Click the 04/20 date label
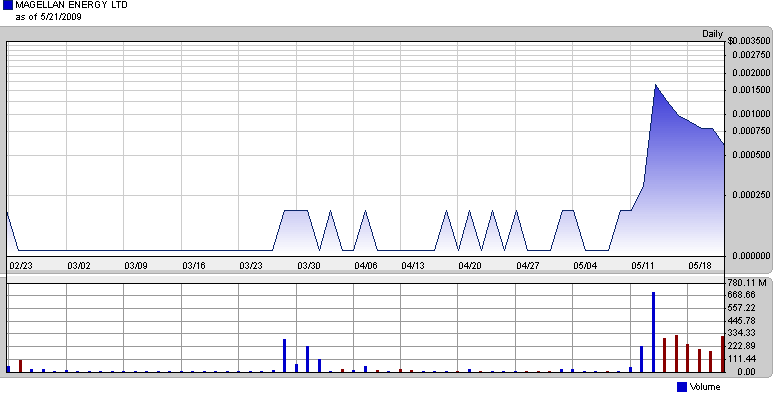Viewport: 777px width, 395px height. click(x=470, y=266)
